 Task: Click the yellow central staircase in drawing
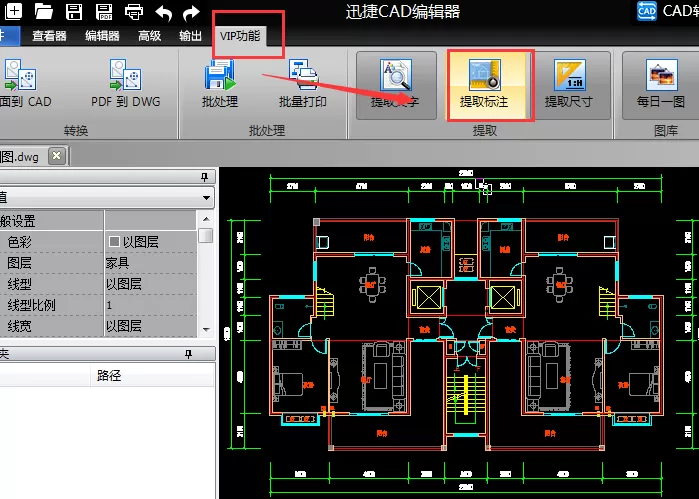(x=465, y=395)
